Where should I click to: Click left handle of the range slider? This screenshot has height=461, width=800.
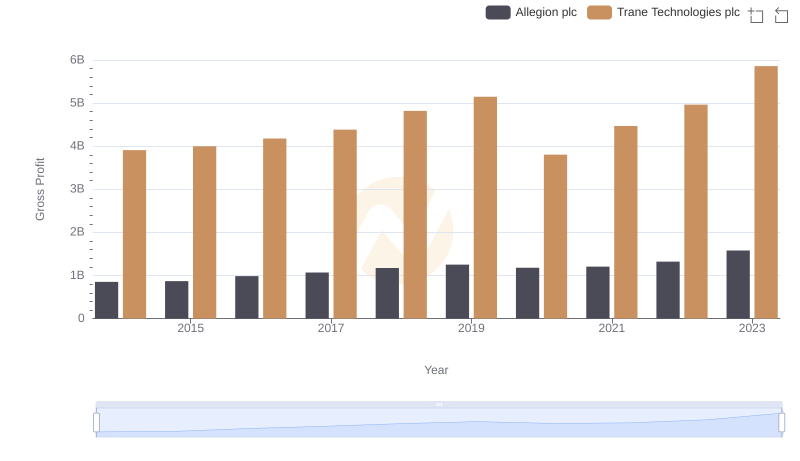[97, 423]
